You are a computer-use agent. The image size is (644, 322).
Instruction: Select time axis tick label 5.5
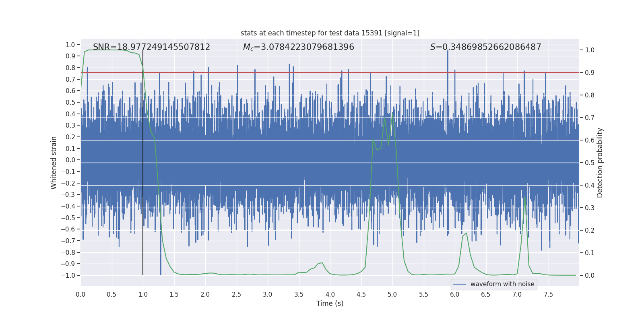[x=424, y=294]
